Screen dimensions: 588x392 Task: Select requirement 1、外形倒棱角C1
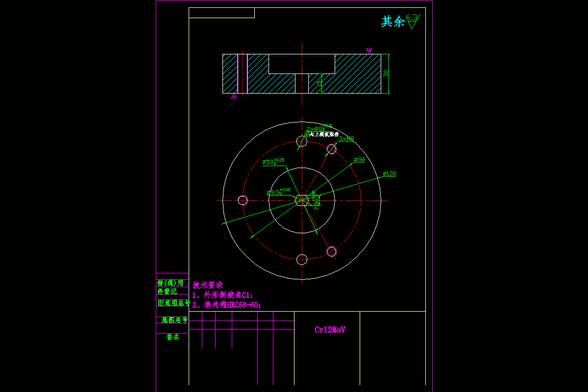click(x=222, y=295)
